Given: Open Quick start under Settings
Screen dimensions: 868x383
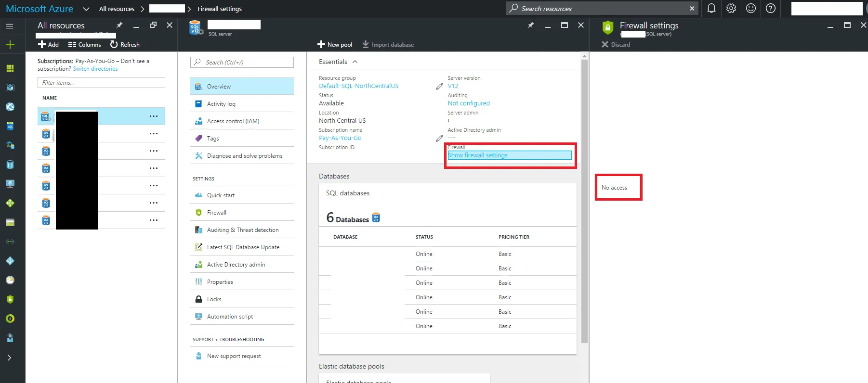Looking at the screenshot, I should point(242,195).
